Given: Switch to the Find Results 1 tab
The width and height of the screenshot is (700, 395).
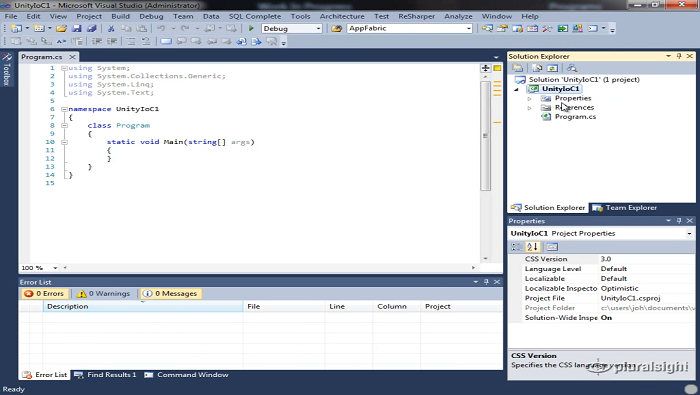Looking at the screenshot, I should tap(106, 375).
